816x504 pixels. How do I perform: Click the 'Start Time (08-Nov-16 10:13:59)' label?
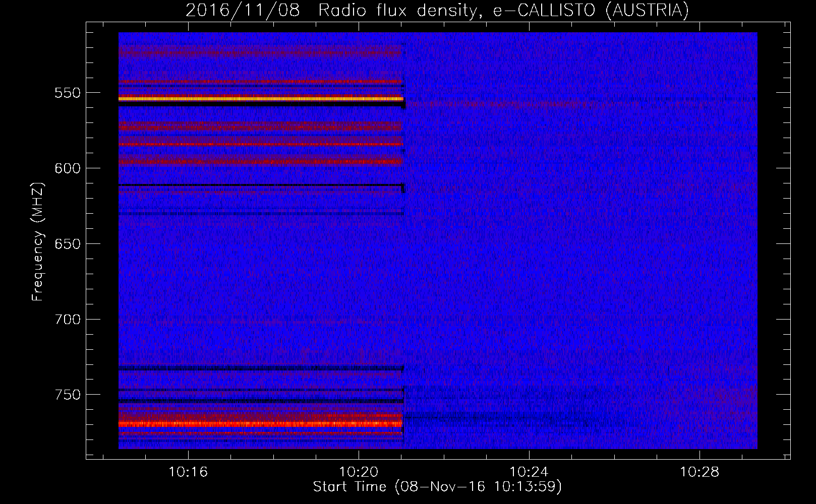pyautogui.click(x=437, y=487)
